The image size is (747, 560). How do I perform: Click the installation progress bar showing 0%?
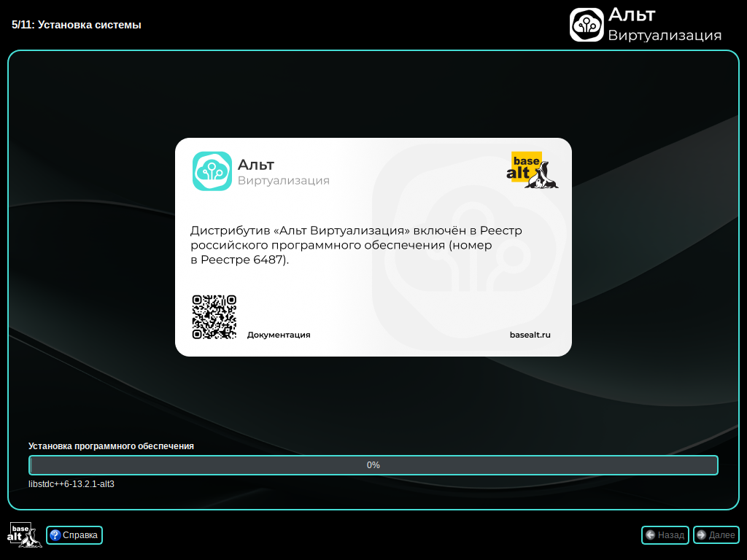tap(373, 465)
